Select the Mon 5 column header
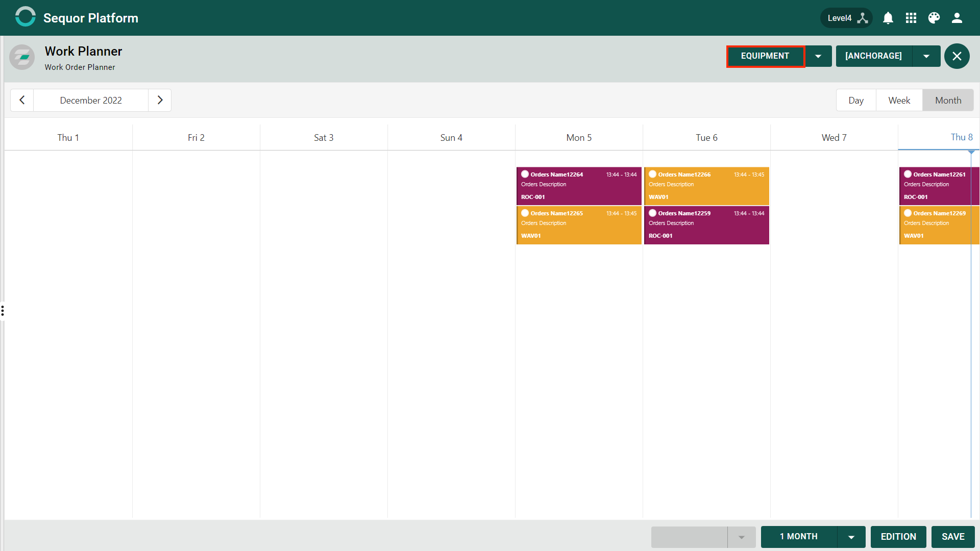Image resolution: width=980 pixels, height=551 pixels. (579, 138)
